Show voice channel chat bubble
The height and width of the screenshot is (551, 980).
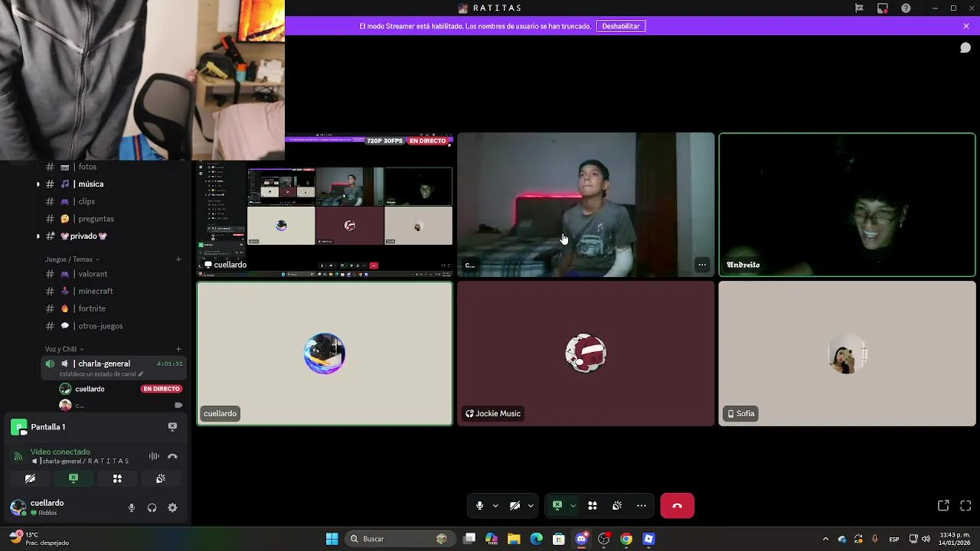965,48
